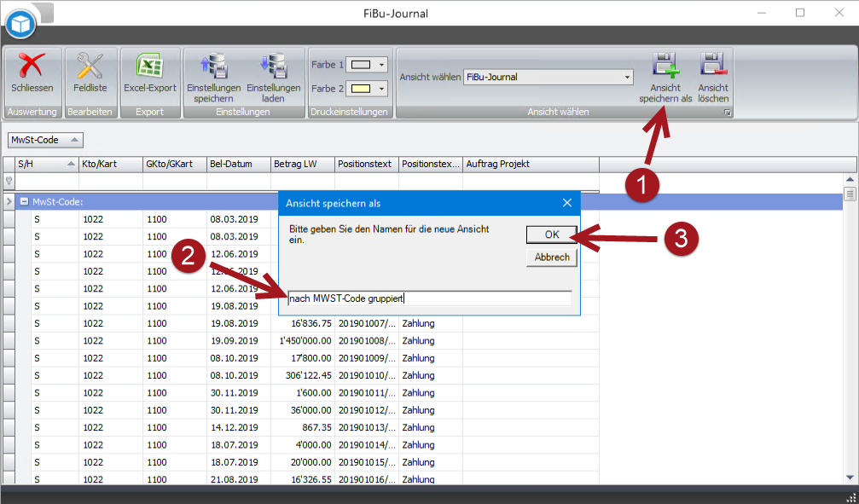
Task: Click Einstellungen speichern icon
Action: (213, 66)
